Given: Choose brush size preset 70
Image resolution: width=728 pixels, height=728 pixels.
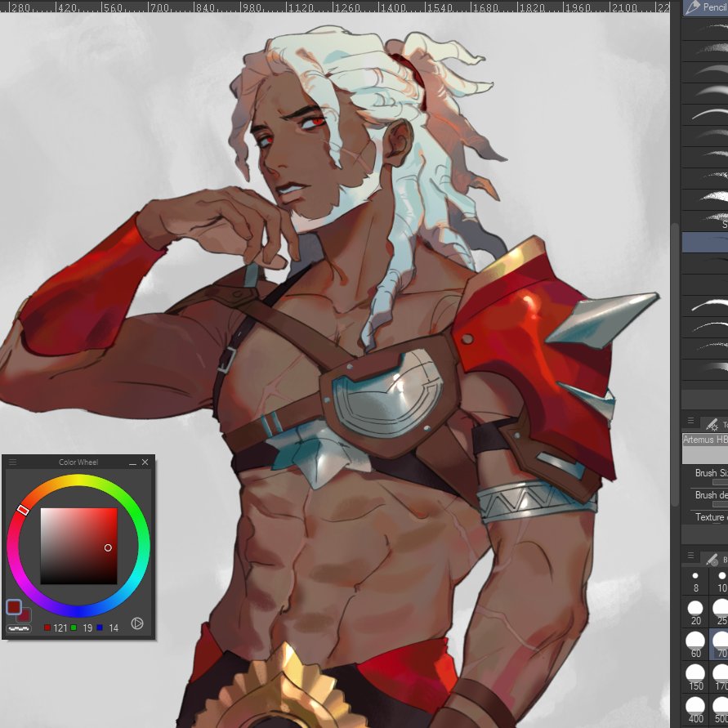Looking at the screenshot, I should (721, 645).
